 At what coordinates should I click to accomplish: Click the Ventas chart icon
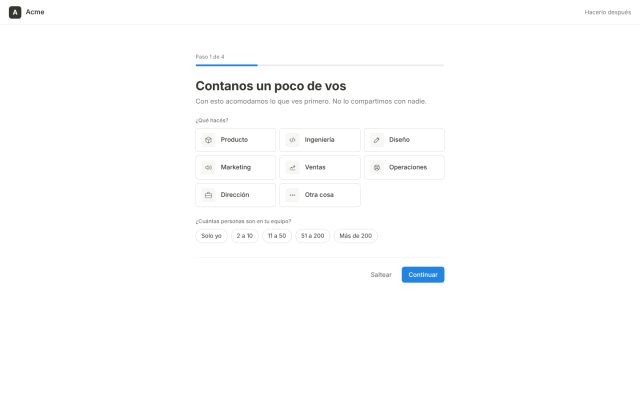292,167
